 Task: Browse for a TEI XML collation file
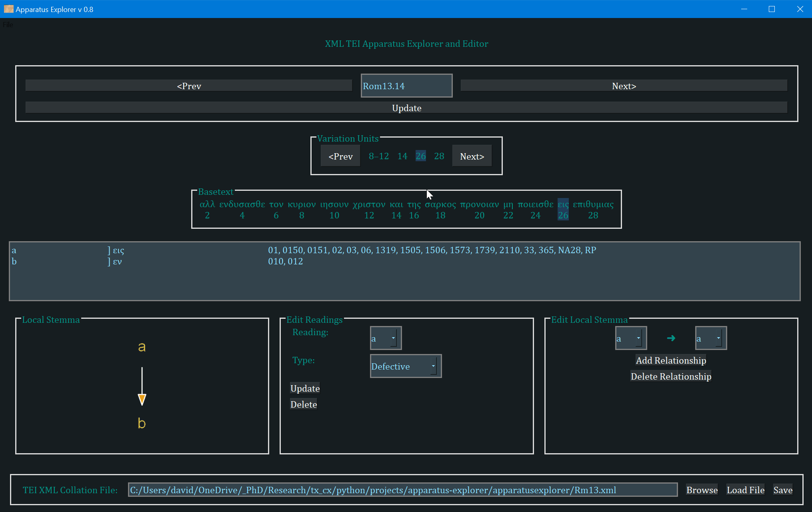702,490
